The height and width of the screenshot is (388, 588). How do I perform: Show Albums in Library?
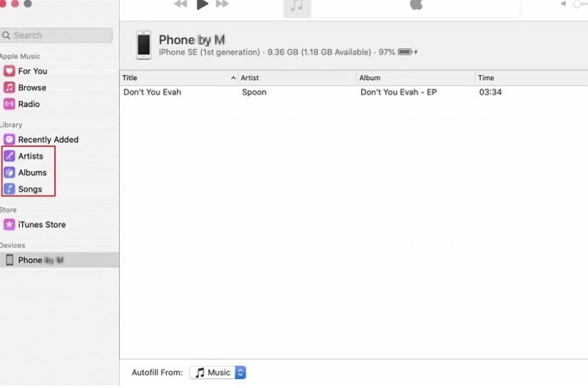tap(32, 173)
